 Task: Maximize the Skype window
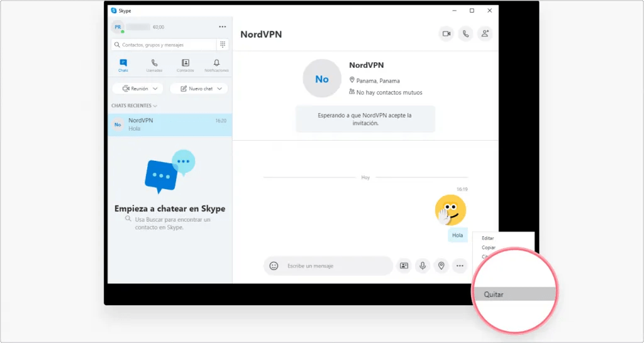(472, 11)
